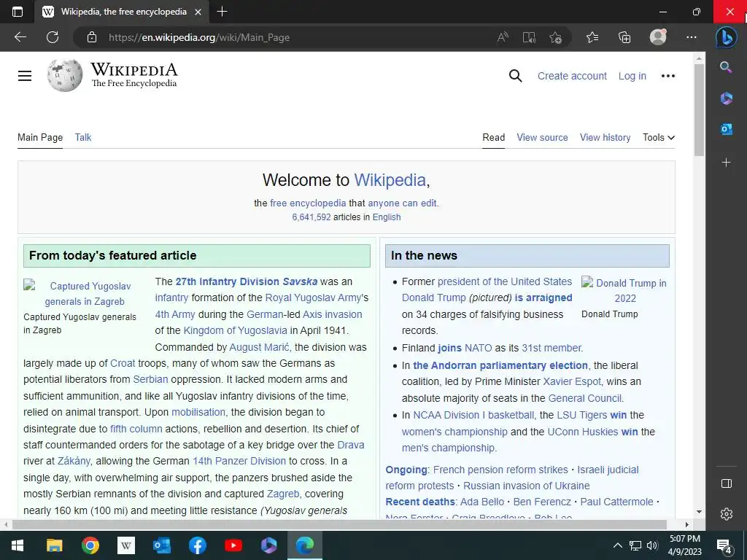Open the Wikipedia link in welcome heading
747x560 pixels.
(390, 180)
